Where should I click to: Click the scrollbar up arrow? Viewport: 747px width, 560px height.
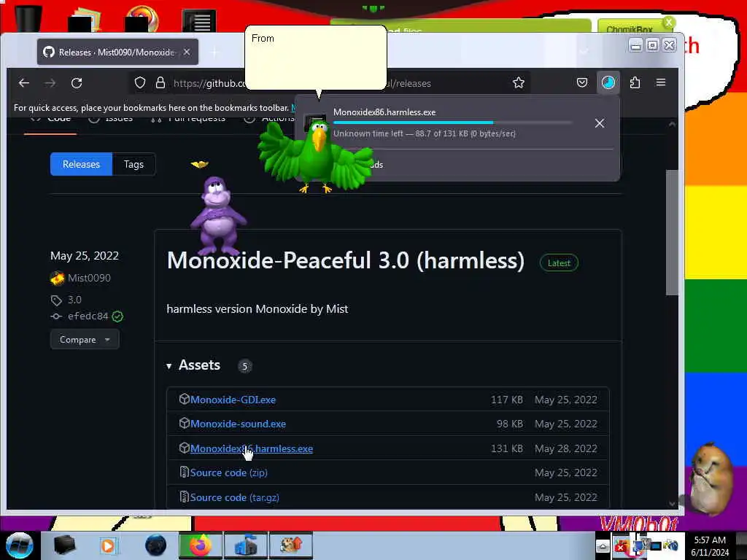672,124
